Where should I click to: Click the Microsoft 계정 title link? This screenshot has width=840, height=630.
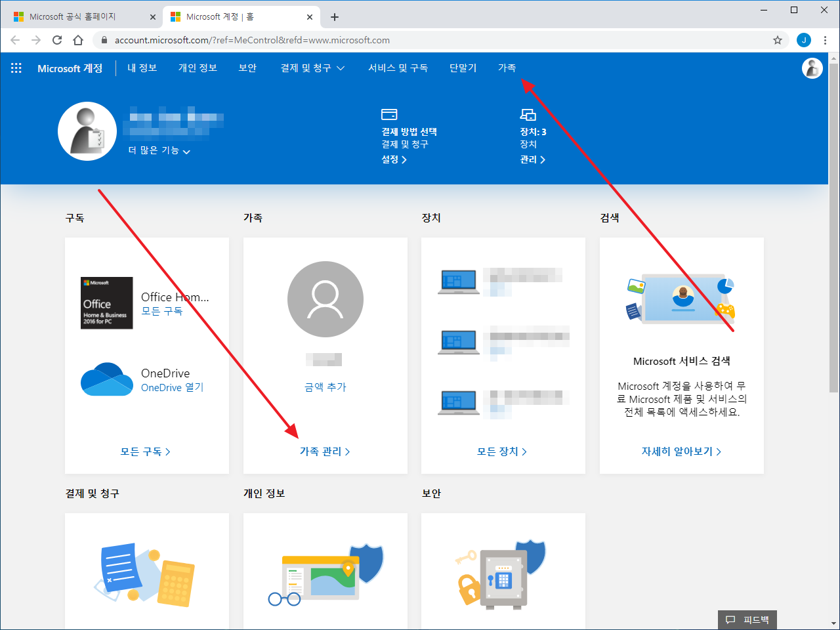(70, 68)
